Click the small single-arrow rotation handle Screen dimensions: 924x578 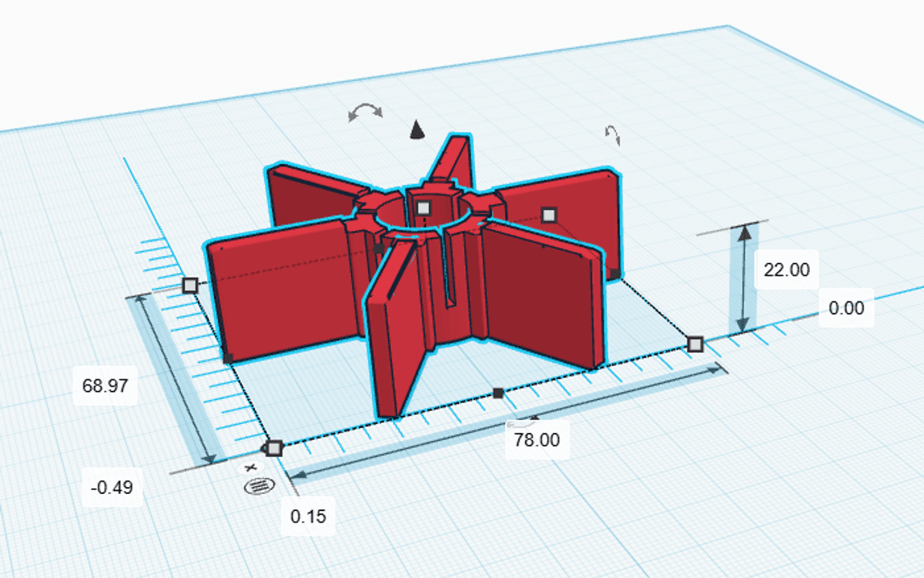[612, 136]
